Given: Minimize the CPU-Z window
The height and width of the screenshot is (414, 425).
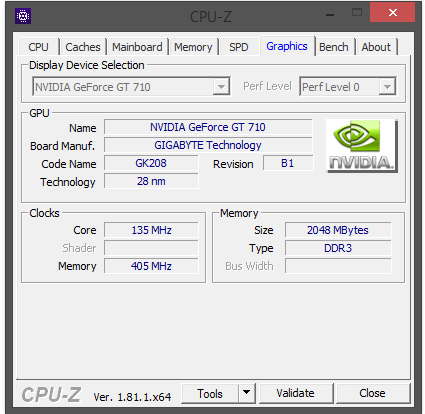Looking at the screenshot, I should 330,15.
